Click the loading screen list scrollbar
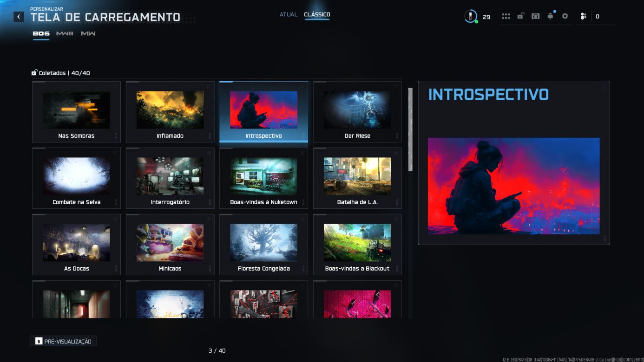The width and height of the screenshot is (644, 362). pyautogui.click(x=410, y=129)
